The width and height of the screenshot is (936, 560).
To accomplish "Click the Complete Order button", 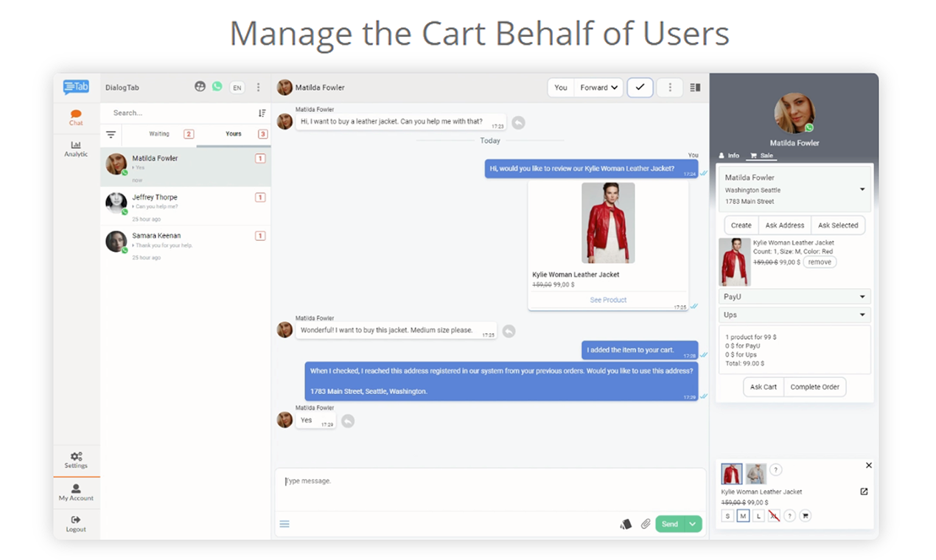I will click(x=814, y=387).
